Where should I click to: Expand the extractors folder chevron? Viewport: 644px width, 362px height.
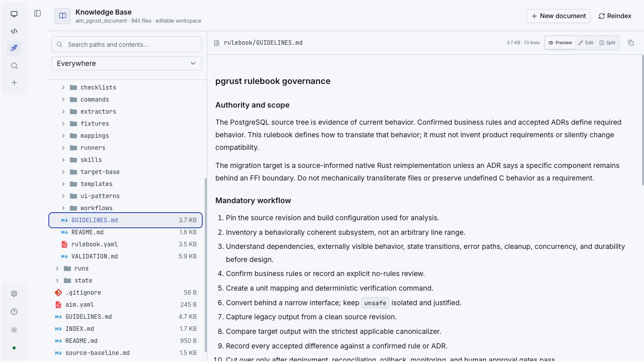[63, 112]
